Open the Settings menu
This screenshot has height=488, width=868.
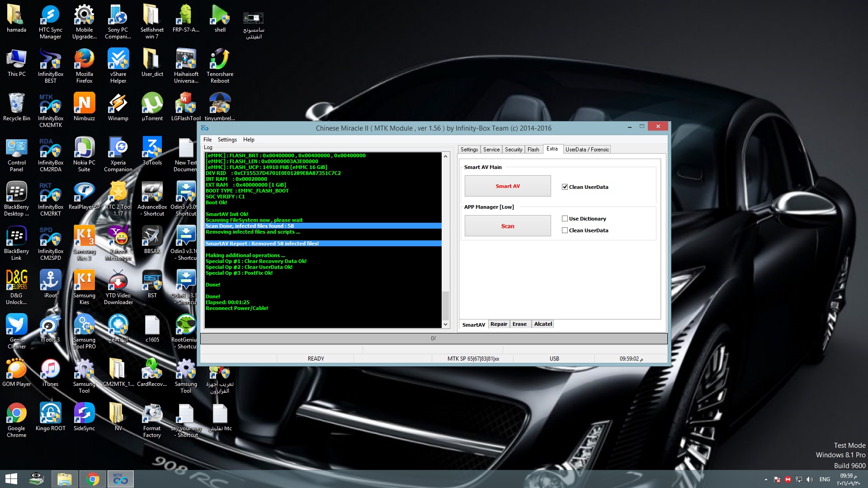point(227,140)
